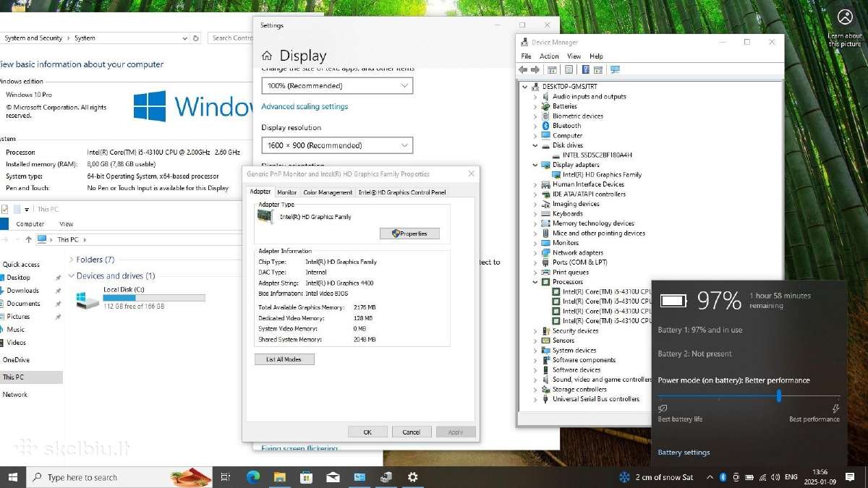This screenshot has width=868, height=488.
Task: Toggle console tree icon in Device Manager toolbar
Action: pos(552,69)
